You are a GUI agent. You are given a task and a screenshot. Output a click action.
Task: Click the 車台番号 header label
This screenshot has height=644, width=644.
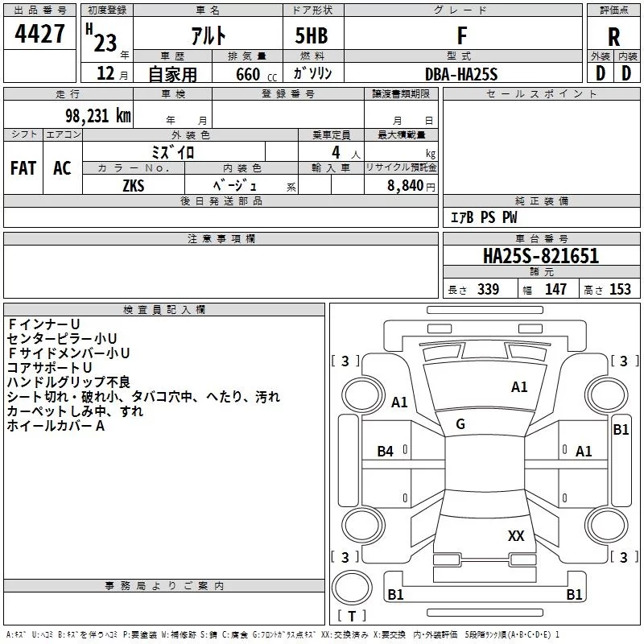point(541,238)
